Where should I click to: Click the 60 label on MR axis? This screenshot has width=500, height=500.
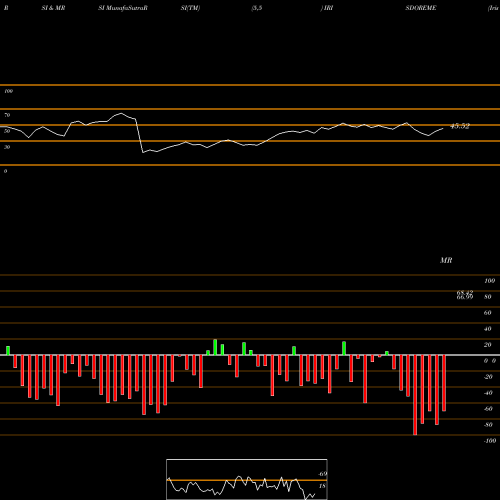click(488, 313)
